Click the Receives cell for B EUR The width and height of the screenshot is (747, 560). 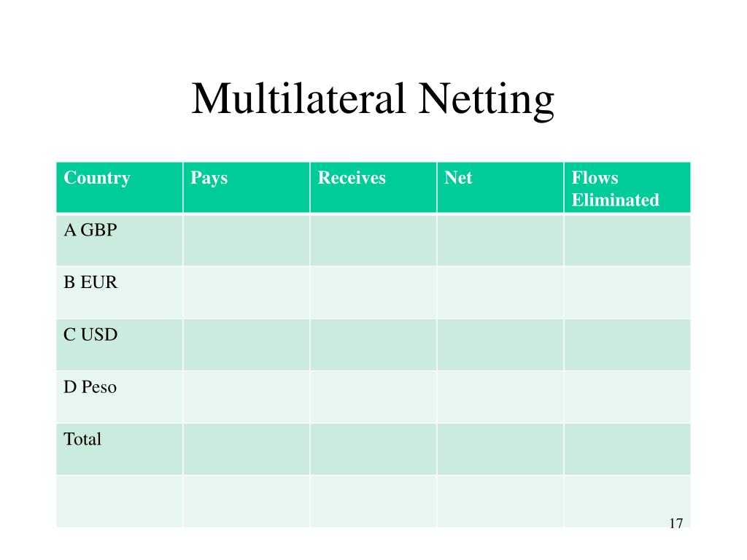pos(373,292)
